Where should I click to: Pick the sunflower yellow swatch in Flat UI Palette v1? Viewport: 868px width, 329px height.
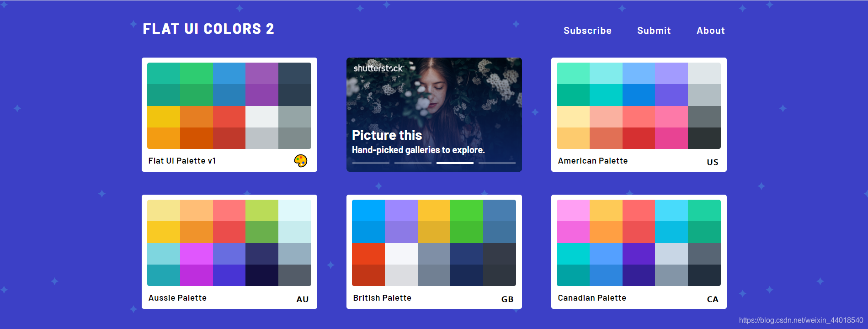[164, 117]
